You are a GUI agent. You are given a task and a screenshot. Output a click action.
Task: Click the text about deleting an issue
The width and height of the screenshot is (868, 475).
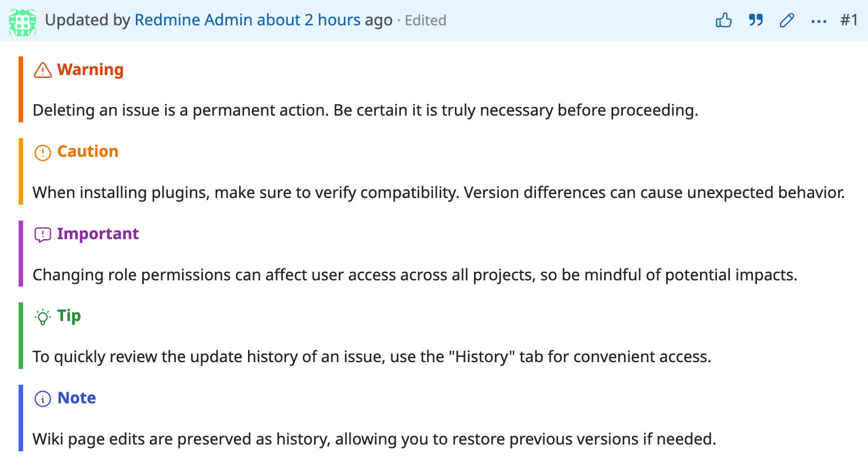pos(365,110)
